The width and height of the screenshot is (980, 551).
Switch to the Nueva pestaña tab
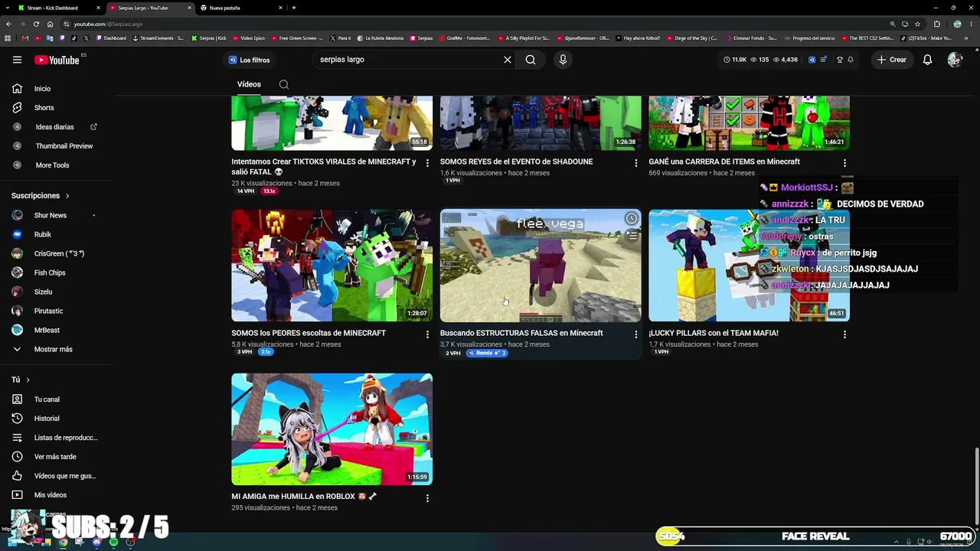(241, 8)
